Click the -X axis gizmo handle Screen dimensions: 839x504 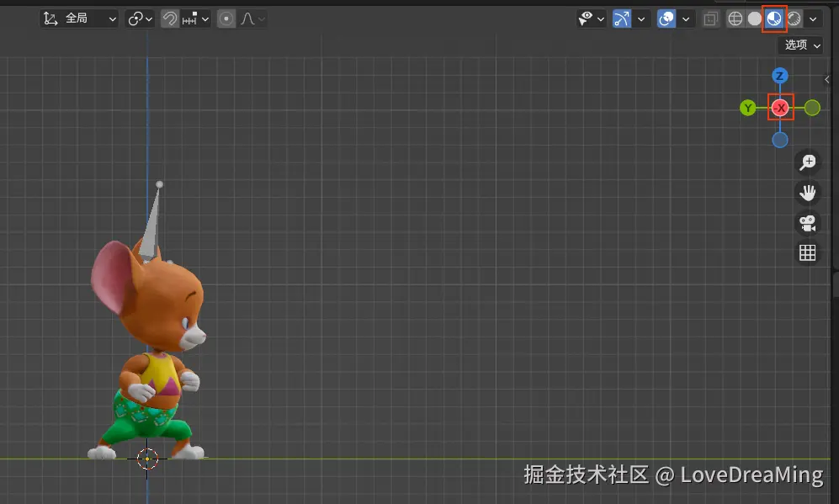coord(780,108)
